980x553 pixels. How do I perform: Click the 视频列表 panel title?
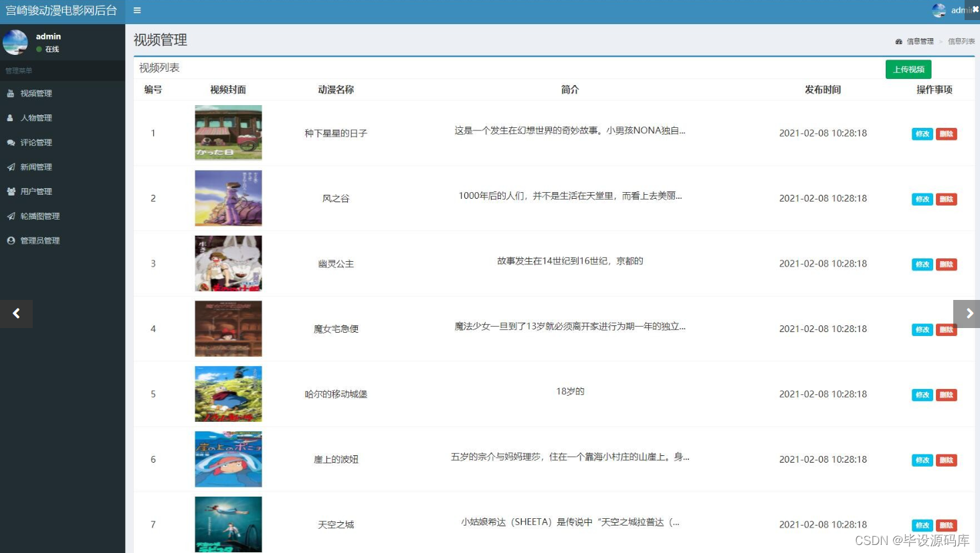(x=159, y=68)
